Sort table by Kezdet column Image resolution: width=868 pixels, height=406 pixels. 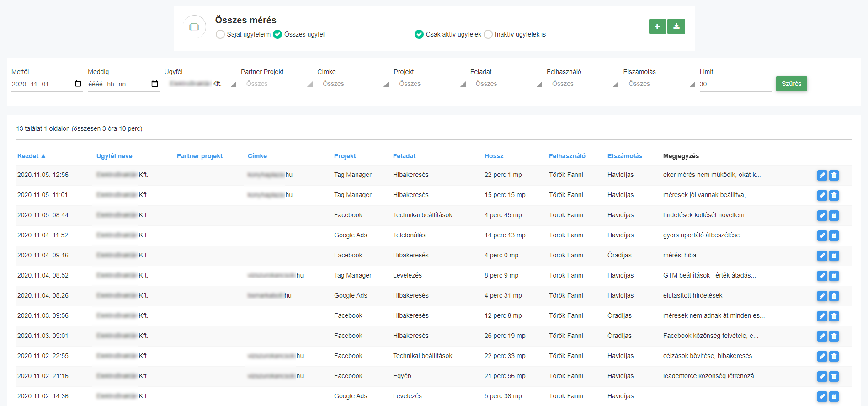click(31, 156)
